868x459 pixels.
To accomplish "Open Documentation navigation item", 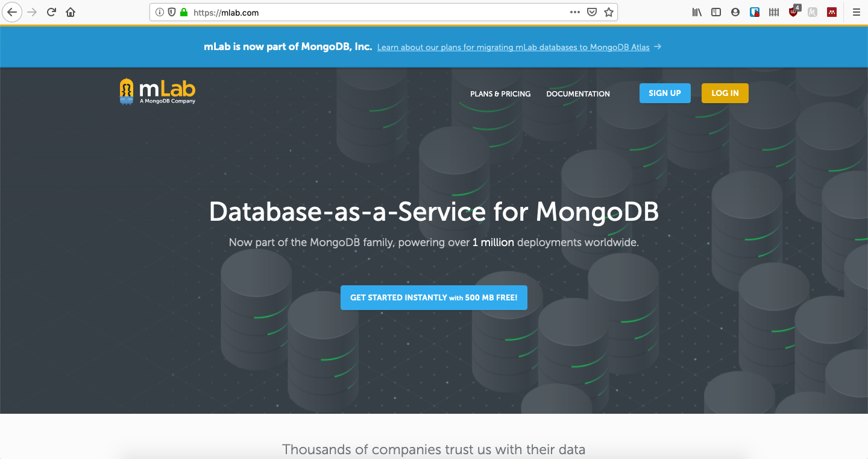I will (578, 93).
